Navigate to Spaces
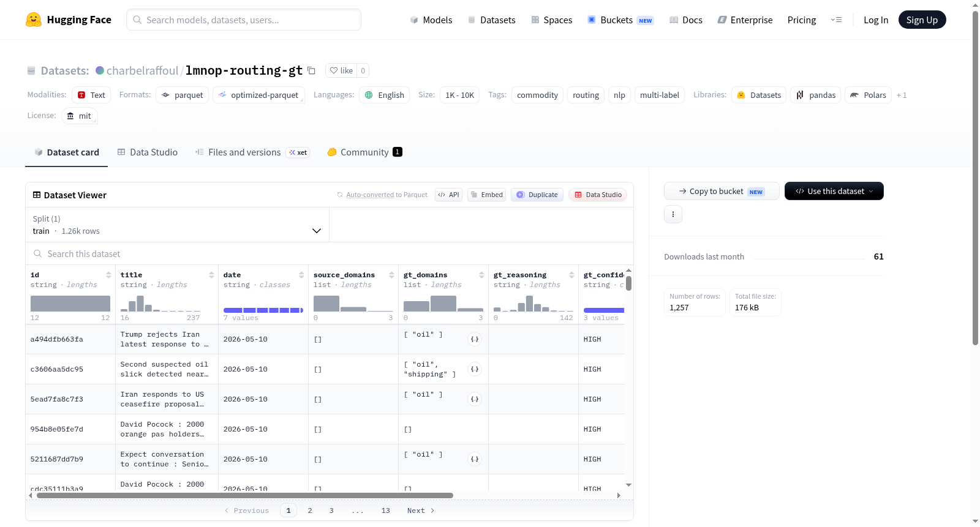 [x=552, y=20]
